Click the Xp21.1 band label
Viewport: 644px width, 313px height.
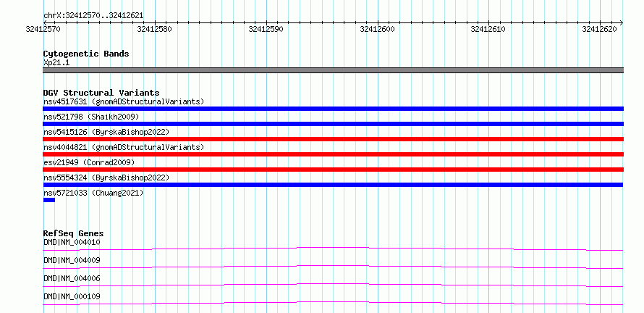tap(56, 62)
